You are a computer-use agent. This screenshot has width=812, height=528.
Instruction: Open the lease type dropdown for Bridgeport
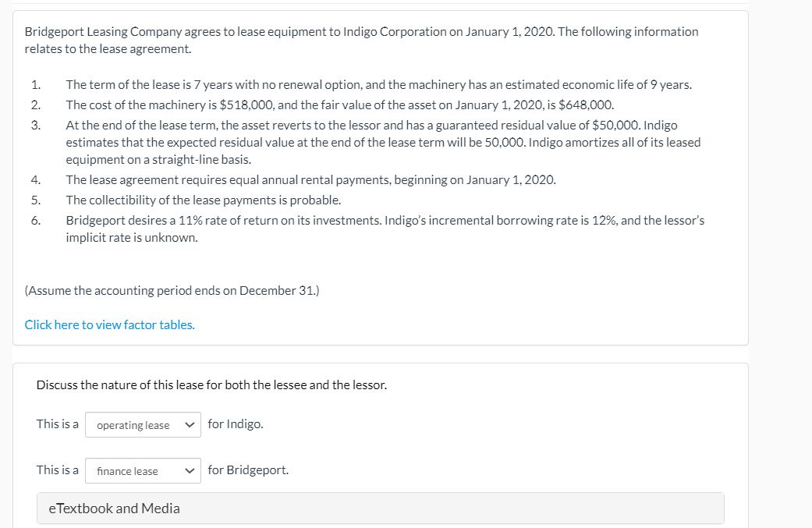click(x=142, y=470)
